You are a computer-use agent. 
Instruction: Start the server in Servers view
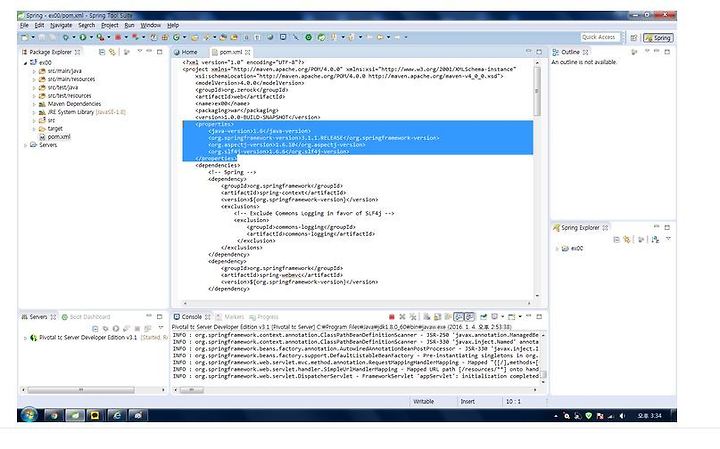pos(116,329)
